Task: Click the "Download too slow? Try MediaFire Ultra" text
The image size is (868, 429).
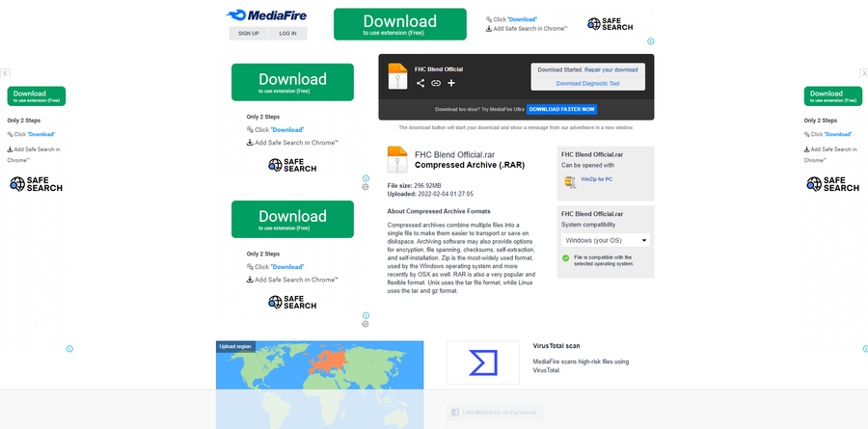Action: coord(479,110)
